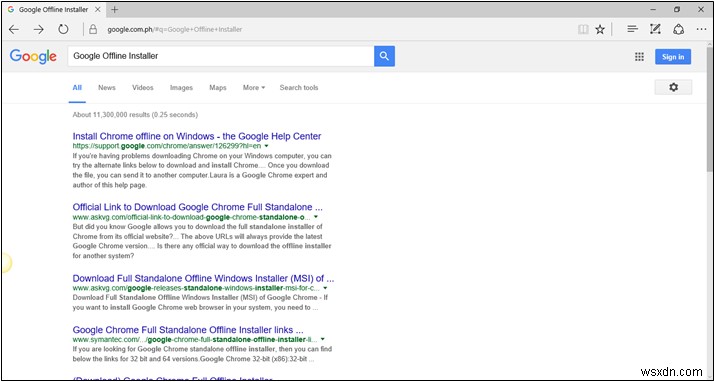Viewport: 714px width, 382px height.
Task: Reload the page with refresh icon
Action: tap(63, 30)
